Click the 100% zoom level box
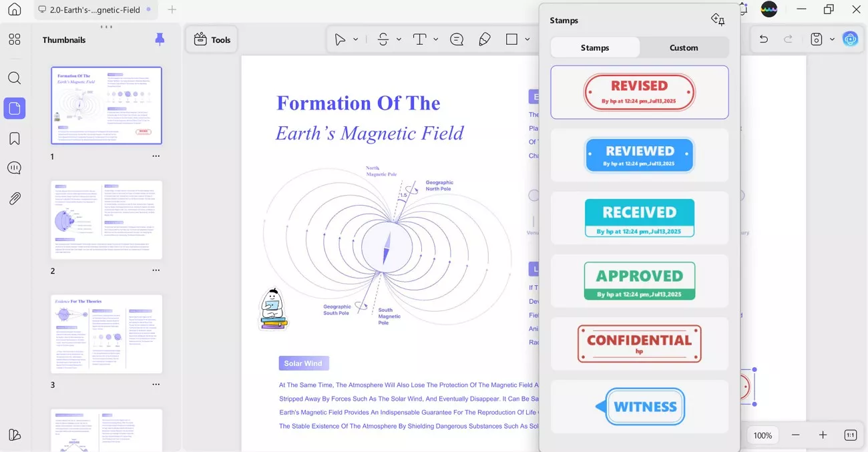 click(763, 435)
